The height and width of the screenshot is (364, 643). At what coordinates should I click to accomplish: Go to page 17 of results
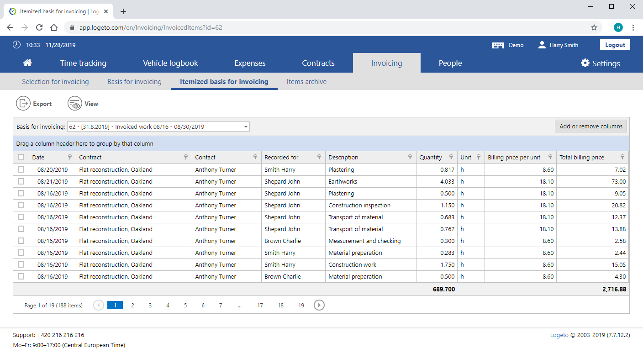(260, 305)
